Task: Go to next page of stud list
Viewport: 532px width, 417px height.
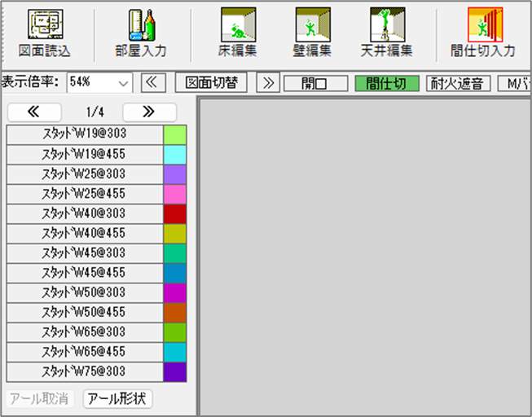Action: coord(148,112)
